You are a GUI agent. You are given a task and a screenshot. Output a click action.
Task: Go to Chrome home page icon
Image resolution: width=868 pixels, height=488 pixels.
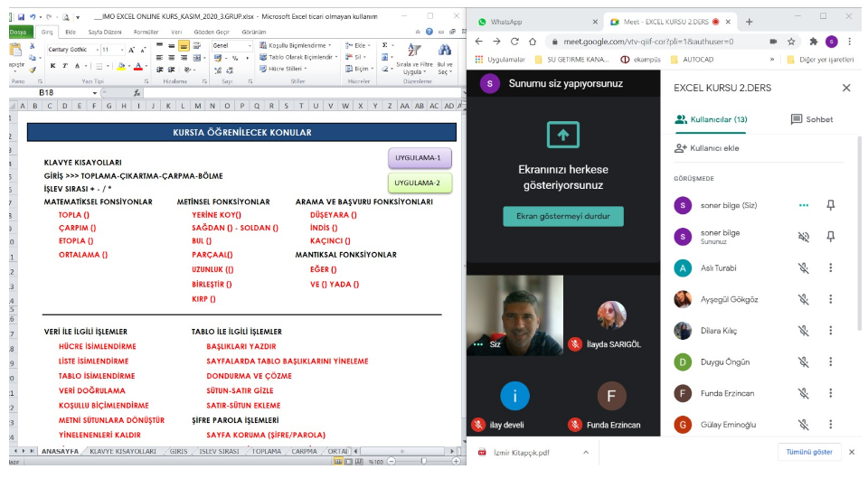point(533,42)
